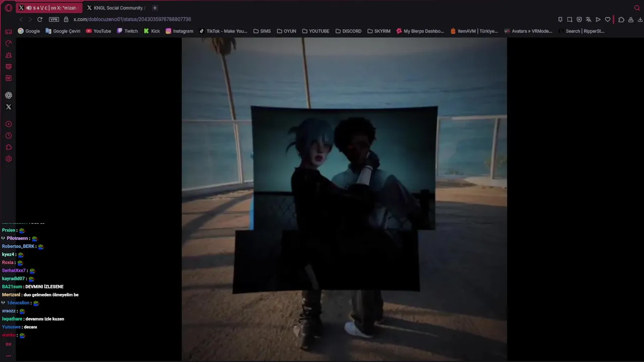Go back with the back arrow
Image resolution: width=644 pixels, height=362 pixels.
tap(21, 19)
